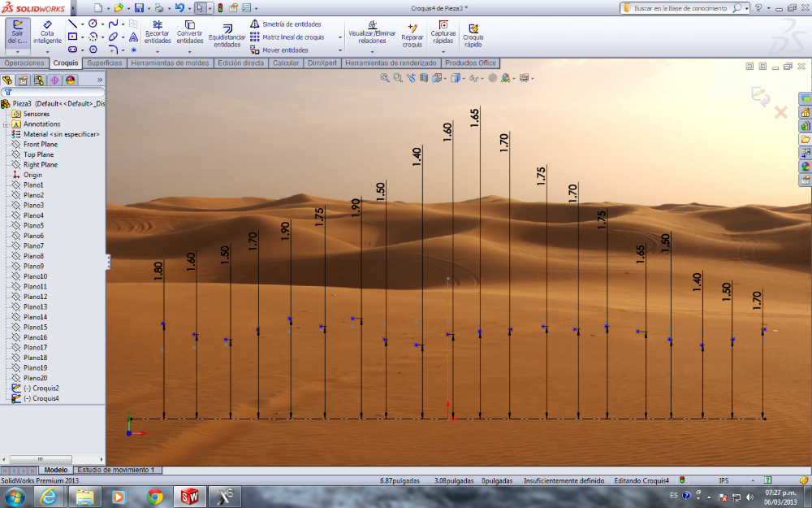Click the Undo arrow icon
812x508 pixels.
(x=179, y=8)
